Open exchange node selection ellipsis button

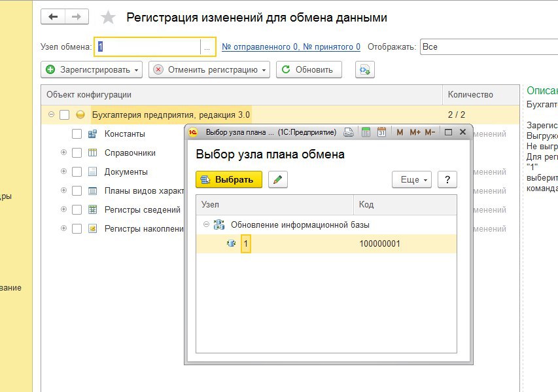tap(207, 46)
